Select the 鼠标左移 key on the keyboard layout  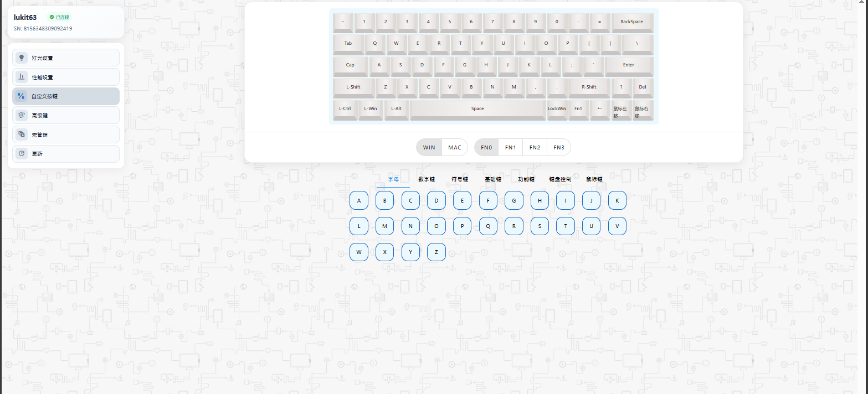coord(621,109)
